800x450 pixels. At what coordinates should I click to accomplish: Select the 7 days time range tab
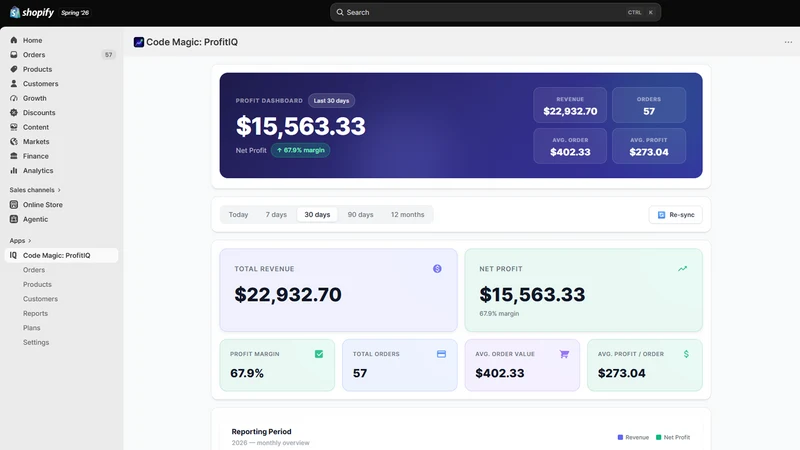[x=276, y=215]
